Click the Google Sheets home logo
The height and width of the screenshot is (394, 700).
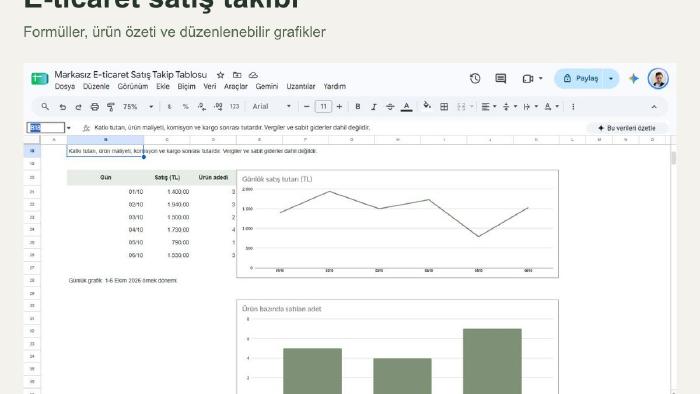click(40, 79)
